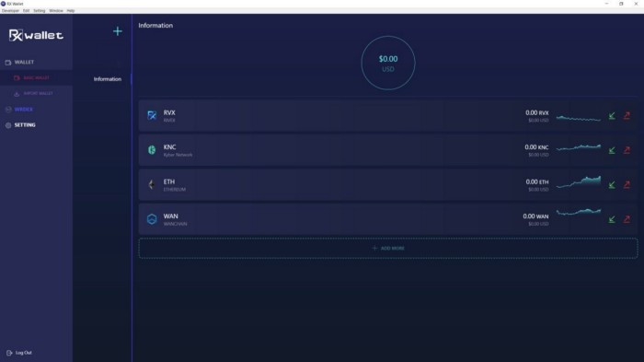
Task: Open the Edit menu
Action: 27,11
